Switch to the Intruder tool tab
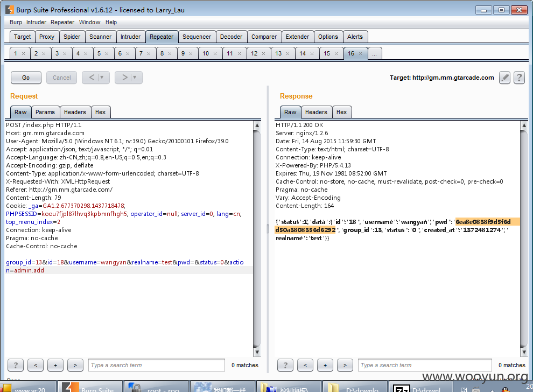Screen dimensions: 533x392 click(130, 37)
